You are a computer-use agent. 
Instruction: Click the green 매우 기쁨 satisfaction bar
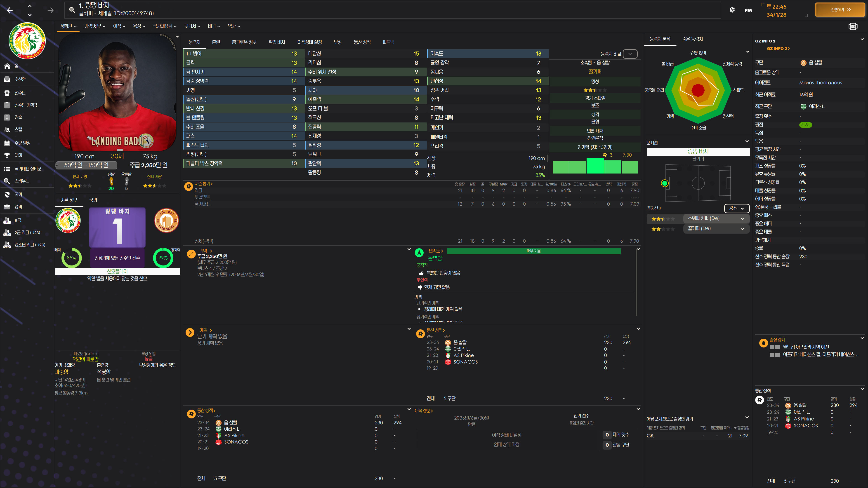click(533, 251)
